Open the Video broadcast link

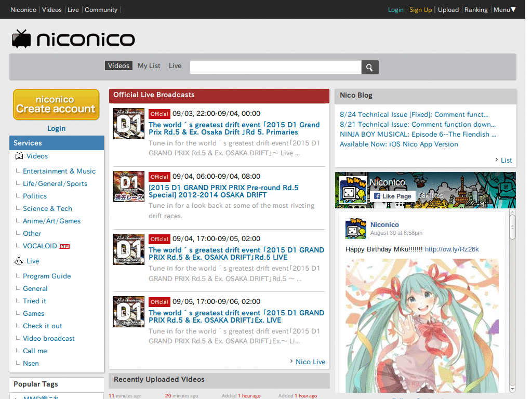coord(49,339)
